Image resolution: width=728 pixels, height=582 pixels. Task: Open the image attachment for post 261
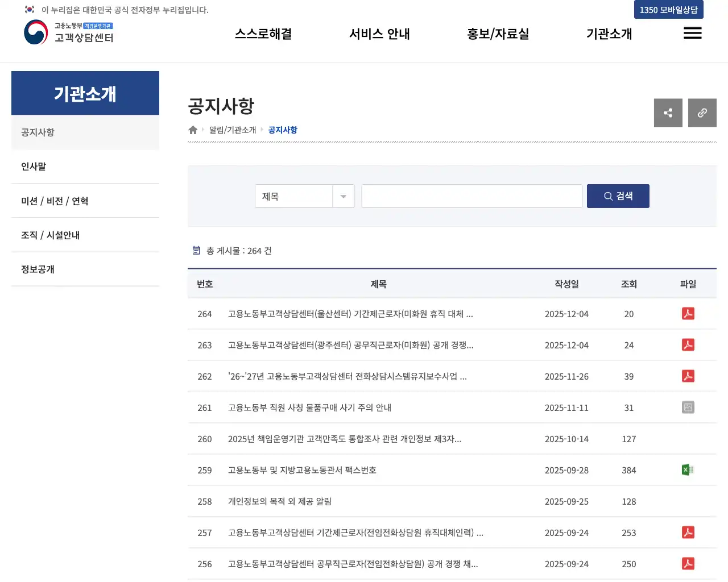tap(688, 407)
